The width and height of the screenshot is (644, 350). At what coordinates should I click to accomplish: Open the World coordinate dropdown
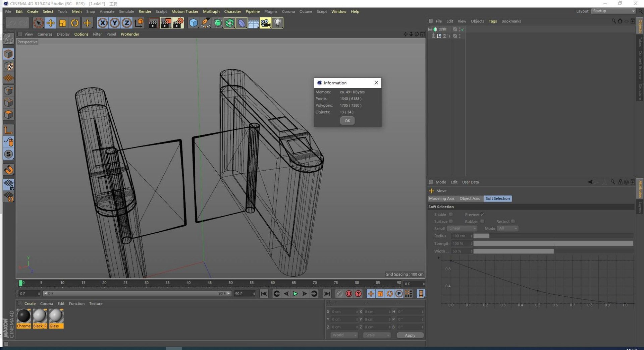click(344, 335)
